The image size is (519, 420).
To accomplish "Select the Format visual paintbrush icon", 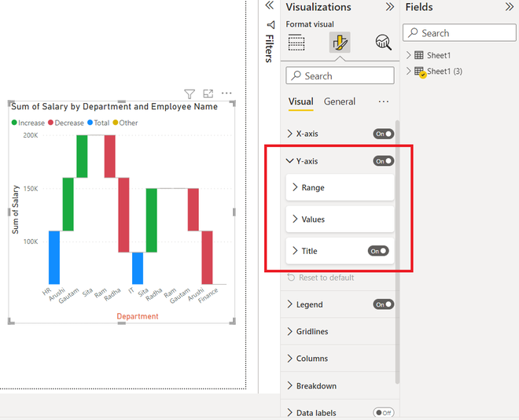I will [340, 42].
